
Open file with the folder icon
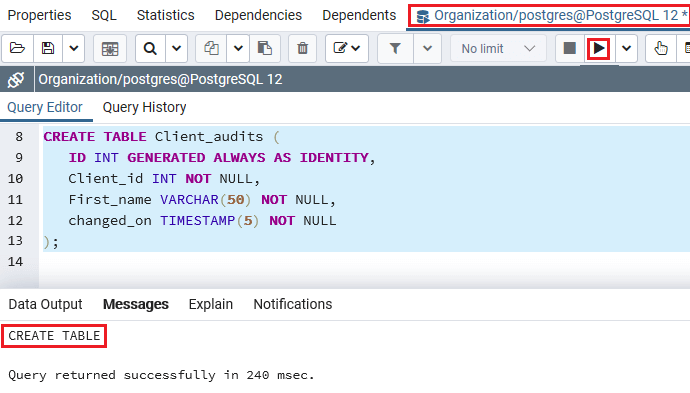click(18, 48)
